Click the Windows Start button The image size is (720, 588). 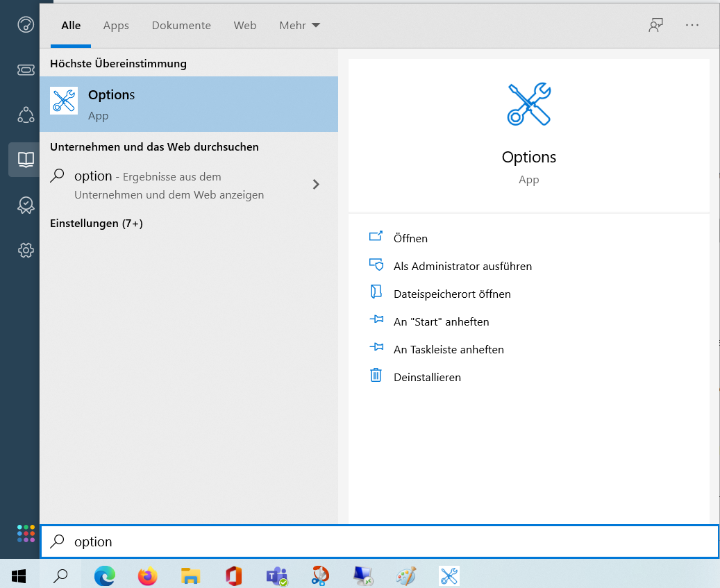19,576
